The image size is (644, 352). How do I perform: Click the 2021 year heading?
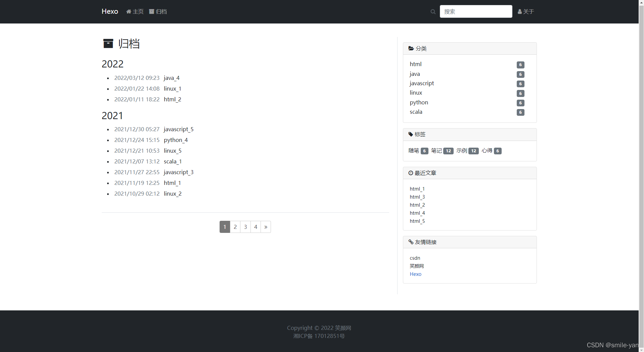tap(112, 115)
